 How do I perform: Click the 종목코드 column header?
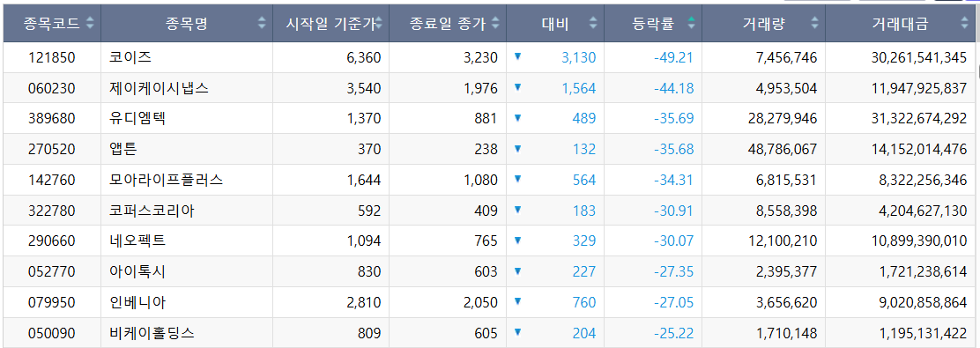(x=52, y=24)
